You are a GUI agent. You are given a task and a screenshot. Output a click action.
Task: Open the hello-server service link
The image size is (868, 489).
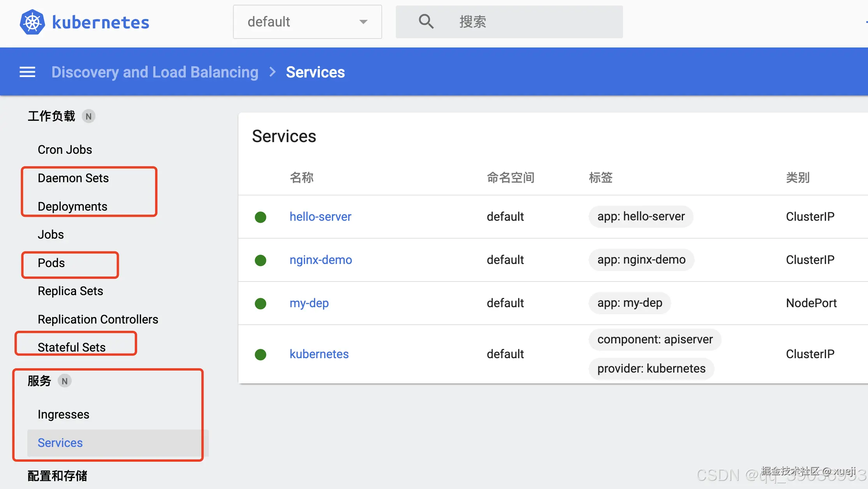point(320,216)
